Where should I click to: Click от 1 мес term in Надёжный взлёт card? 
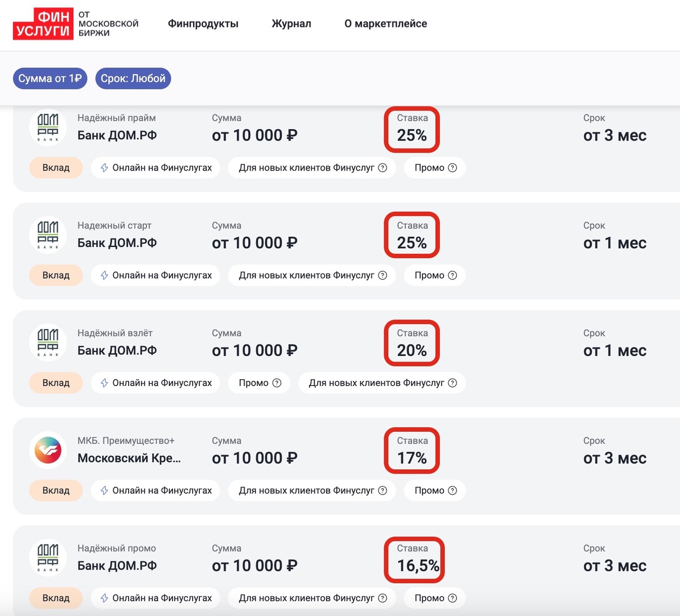[x=615, y=350]
